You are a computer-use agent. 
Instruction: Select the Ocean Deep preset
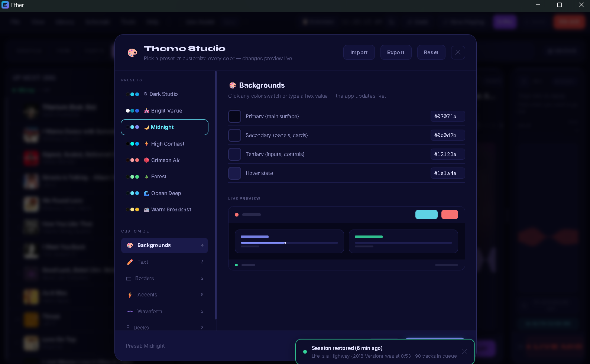(x=165, y=193)
